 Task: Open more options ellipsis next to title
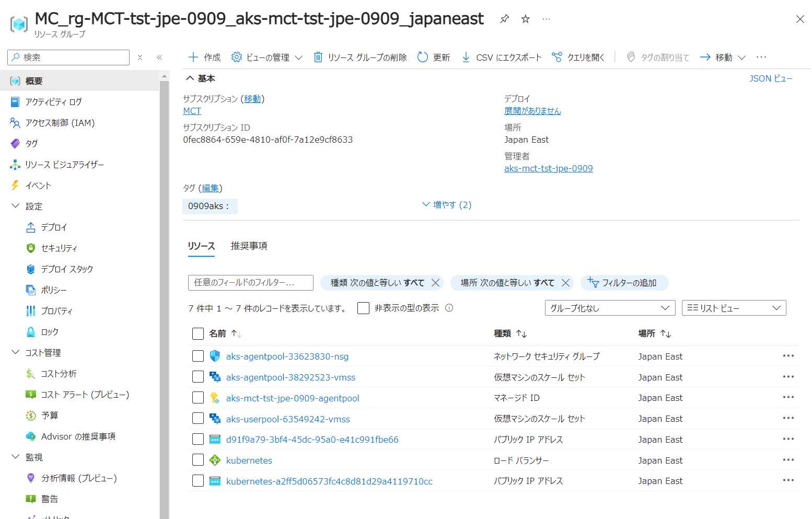point(546,19)
